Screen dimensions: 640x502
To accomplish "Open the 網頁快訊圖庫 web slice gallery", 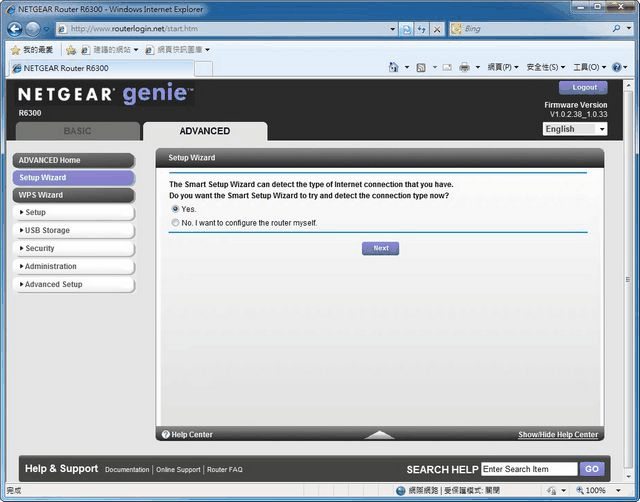I will (178, 50).
